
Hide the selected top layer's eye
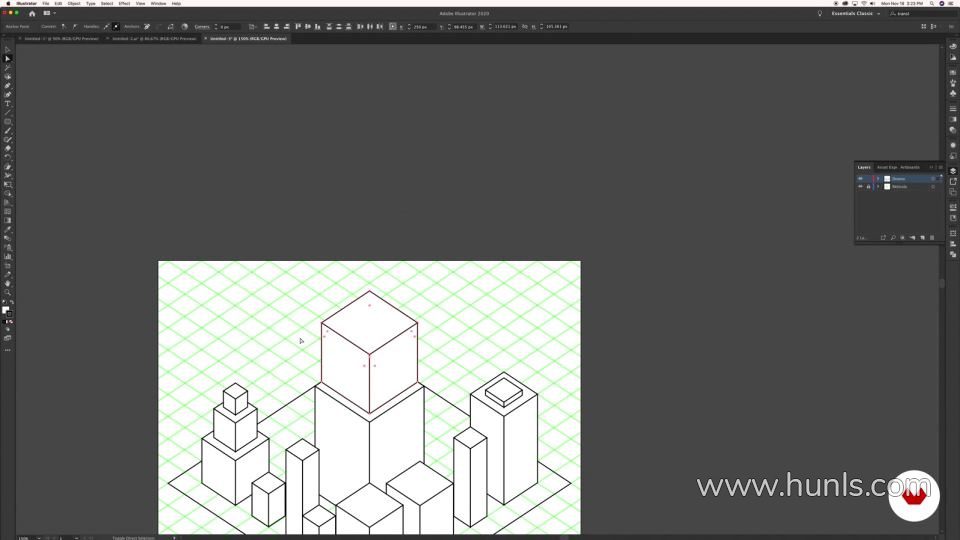(860, 179)
